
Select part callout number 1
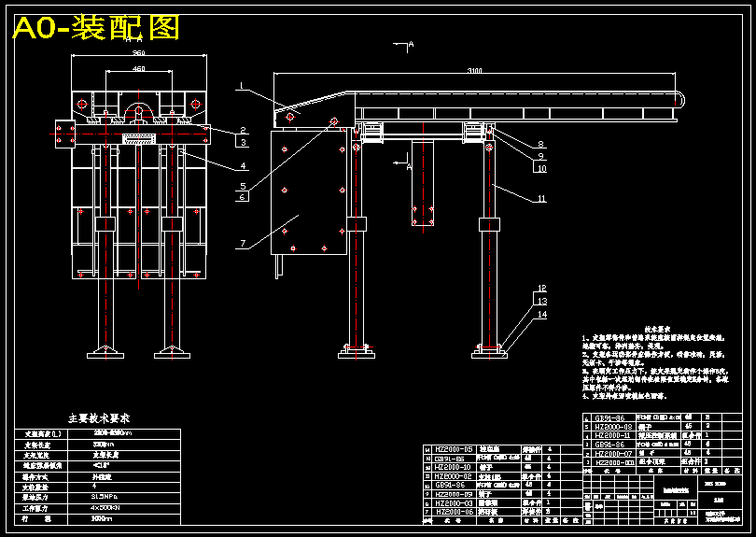tap(242, 86)
